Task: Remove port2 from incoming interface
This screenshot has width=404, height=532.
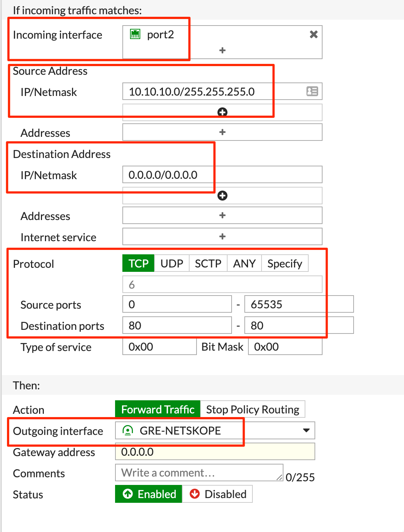Action: coord(314,34)
